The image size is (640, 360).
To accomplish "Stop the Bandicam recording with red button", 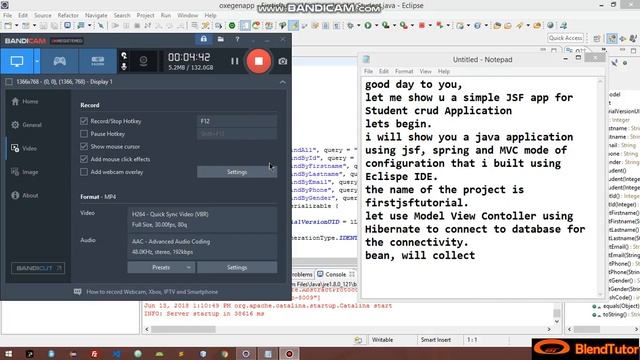I will (258, 61).
